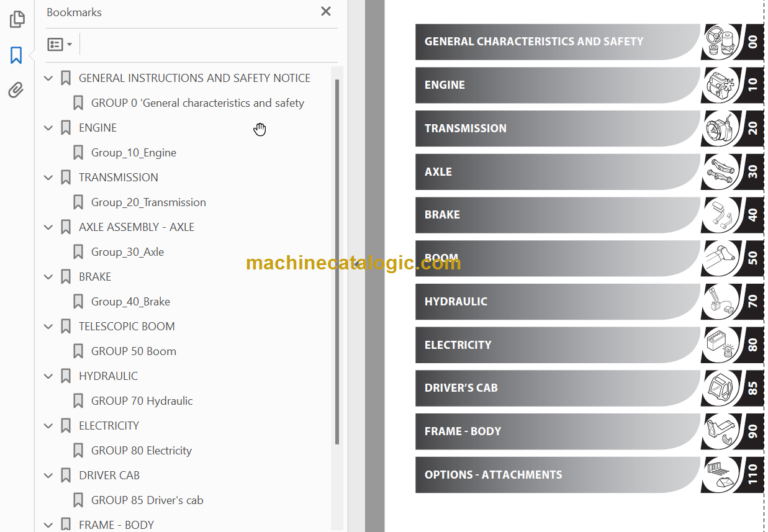Open GENERAL INSTRUCTIONS AND SAFETY NOTICE bookmark
Viewport: 768px width, 532px height.
tap(194, 78)
